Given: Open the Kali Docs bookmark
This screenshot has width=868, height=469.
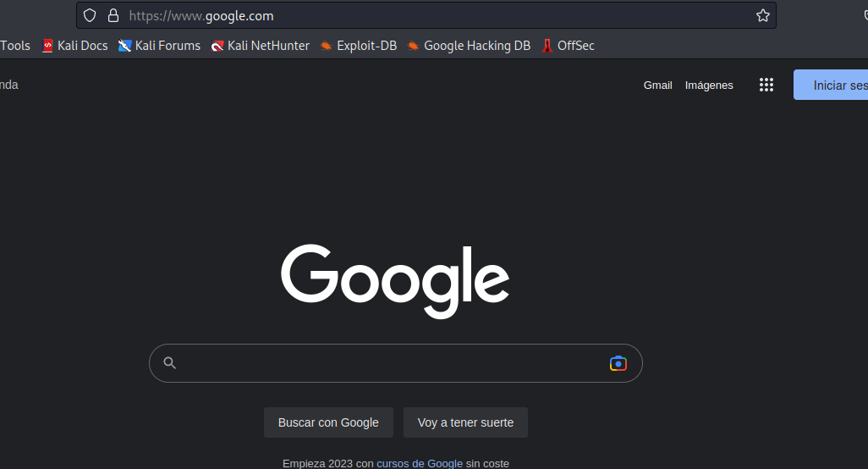Looking at the screenshot, I should (x=75, y=46).
